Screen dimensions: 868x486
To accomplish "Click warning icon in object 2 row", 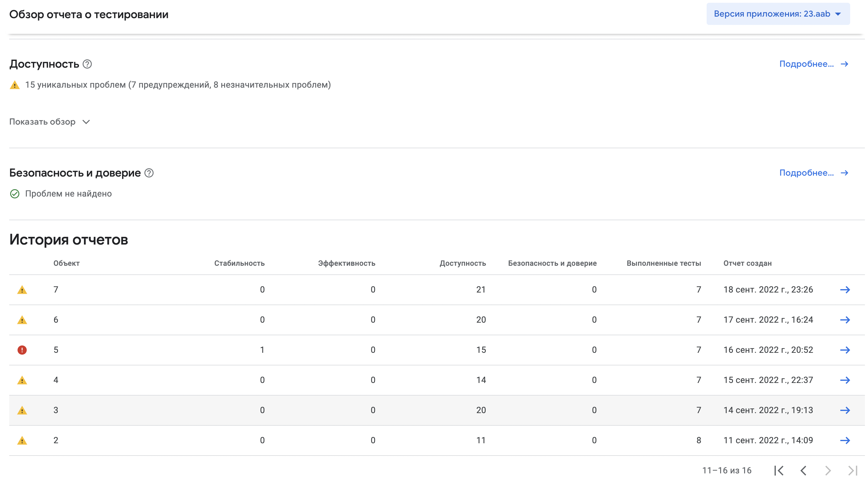I will pos(22,440).
